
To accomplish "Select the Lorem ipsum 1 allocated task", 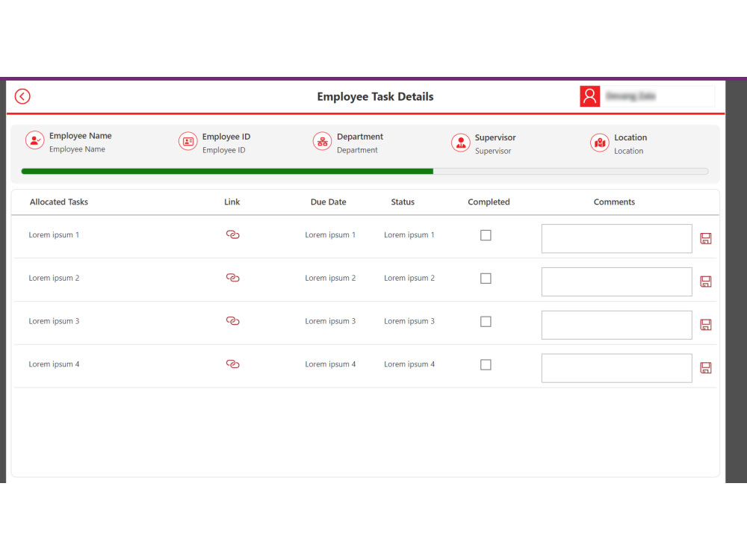I will click(x=54, y=234).
